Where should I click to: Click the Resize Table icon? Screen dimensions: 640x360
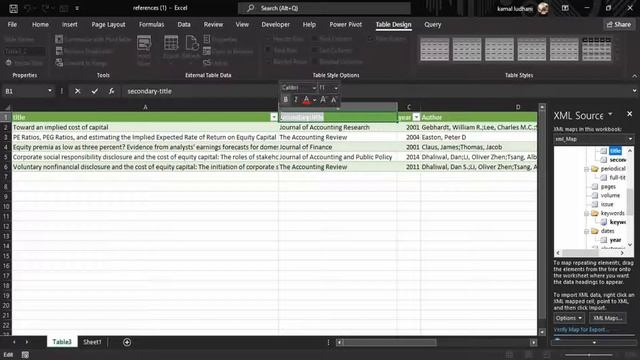pyautogui.click(x=9, y=63)
